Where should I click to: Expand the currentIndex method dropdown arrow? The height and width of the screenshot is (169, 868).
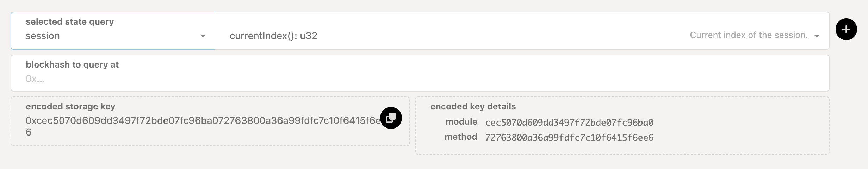[817, 36]
